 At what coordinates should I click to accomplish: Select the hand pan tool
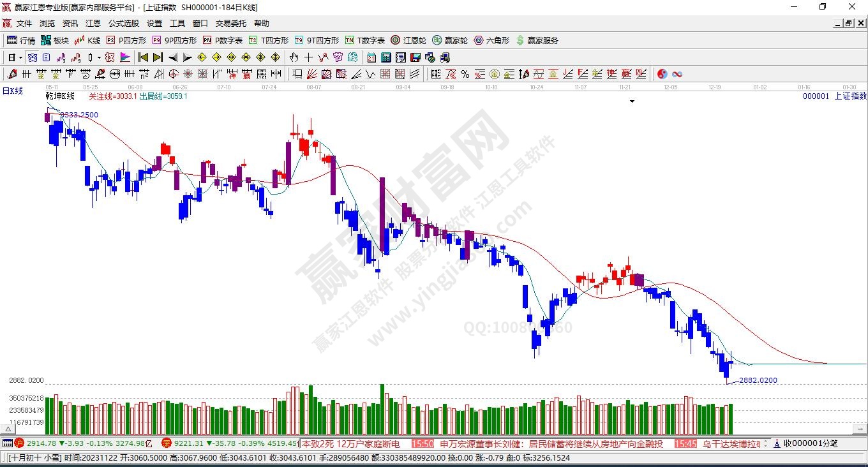[x=294, y=57]
